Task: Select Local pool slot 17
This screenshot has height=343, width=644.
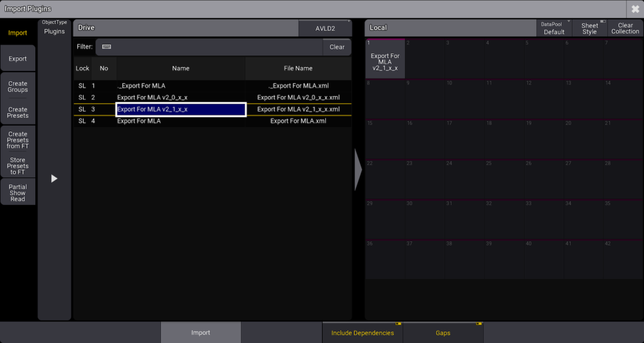Action: 464,139
